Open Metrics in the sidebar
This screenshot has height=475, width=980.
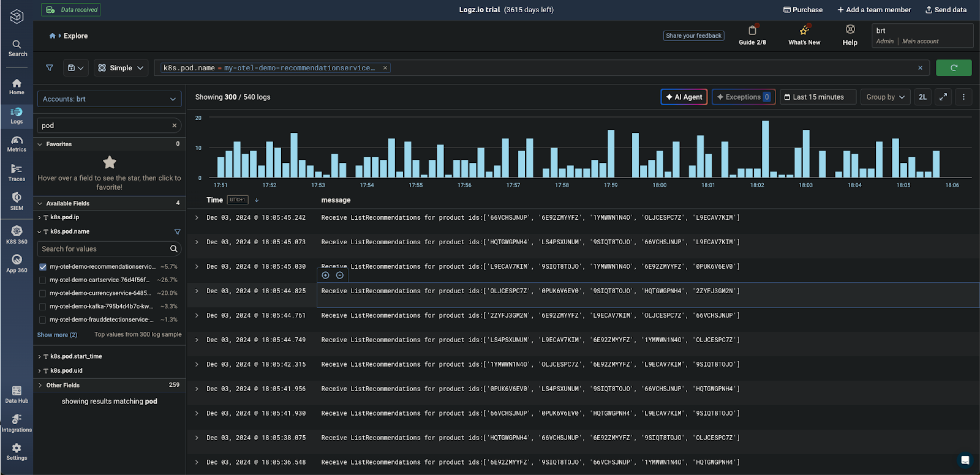[17, 144]
